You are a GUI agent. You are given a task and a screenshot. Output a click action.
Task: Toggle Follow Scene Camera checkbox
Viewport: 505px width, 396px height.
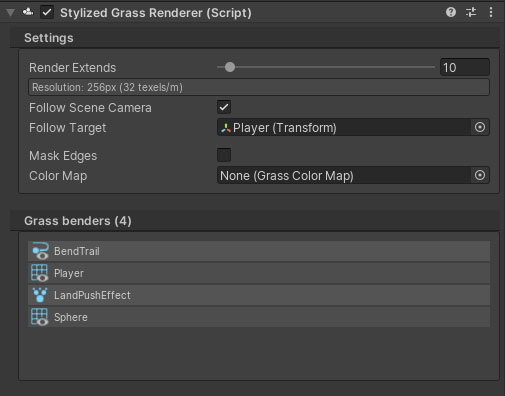pyautogui.click(x=224, y=107)
